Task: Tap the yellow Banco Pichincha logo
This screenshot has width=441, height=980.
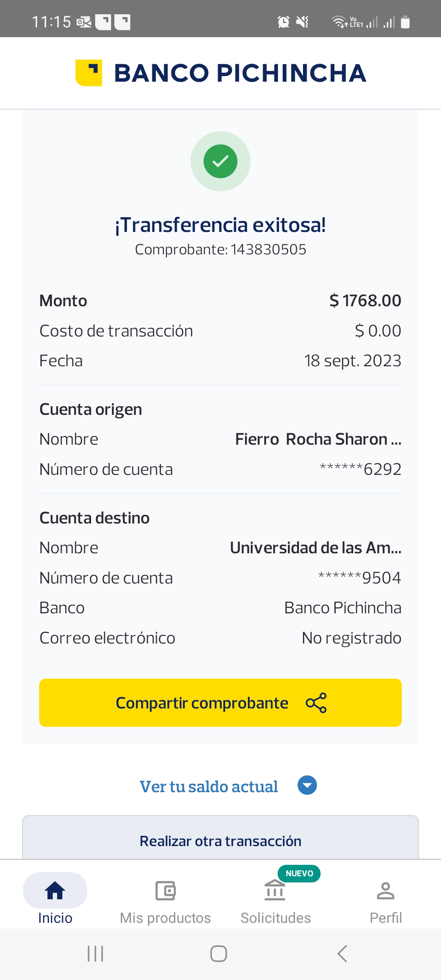Action: pyautogui.click(x=89, y=73)
